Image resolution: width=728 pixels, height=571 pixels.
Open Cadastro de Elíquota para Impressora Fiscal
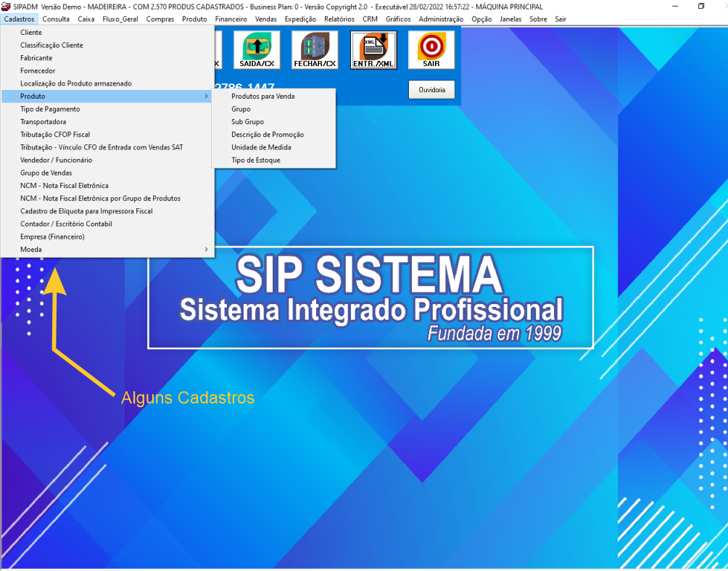click(x=107, y=211)
